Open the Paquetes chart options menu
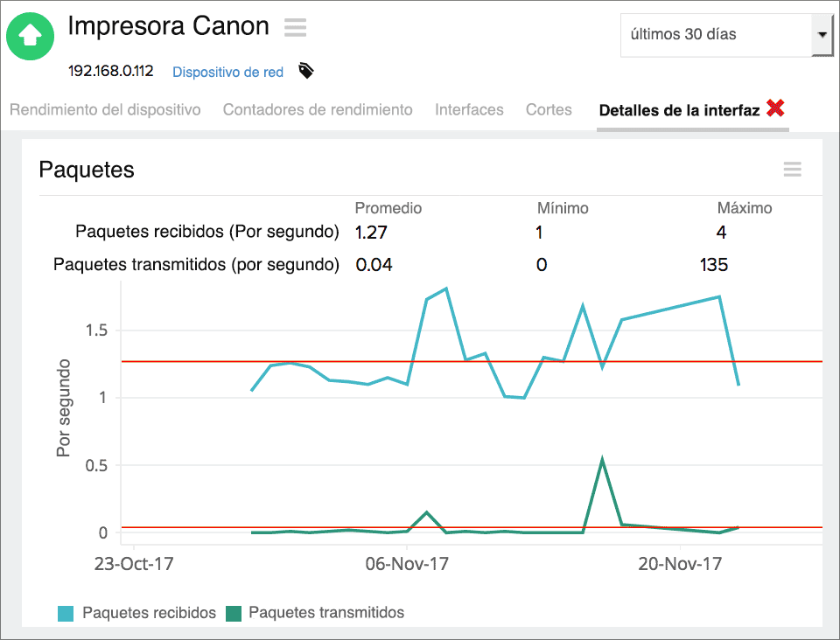The image size is (840, 640). (792, 170)
